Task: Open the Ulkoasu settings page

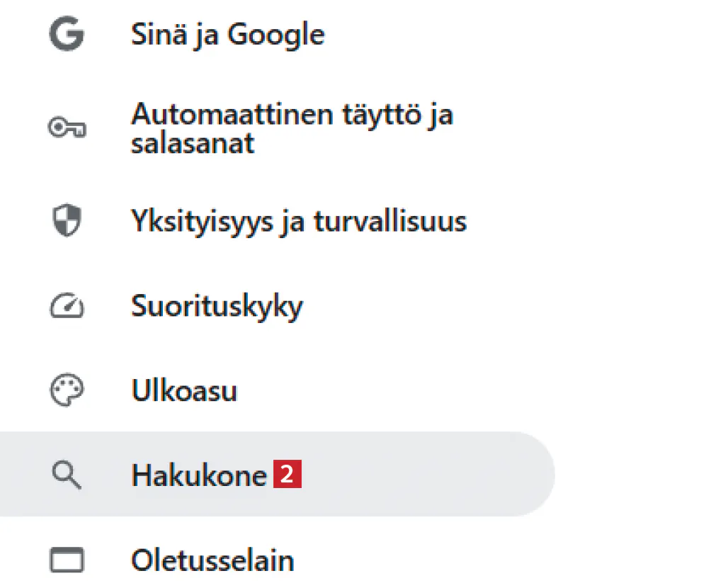Action: [184, 391]
